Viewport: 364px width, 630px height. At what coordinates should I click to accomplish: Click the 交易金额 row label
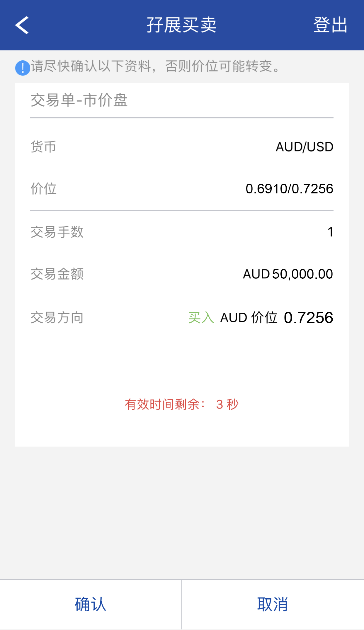57,274
